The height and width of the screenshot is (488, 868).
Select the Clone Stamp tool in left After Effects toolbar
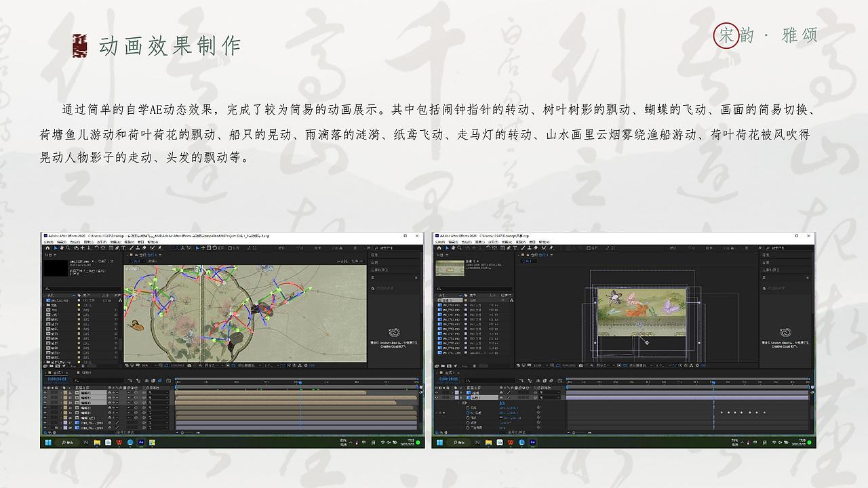(138, 248)
